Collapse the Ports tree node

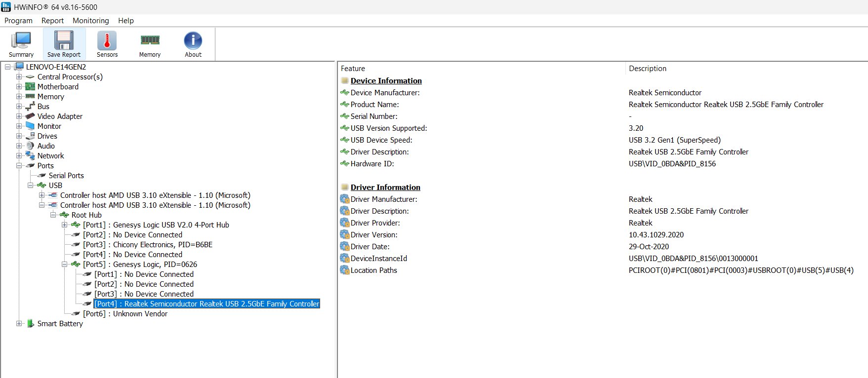click(x=19, y=165)
